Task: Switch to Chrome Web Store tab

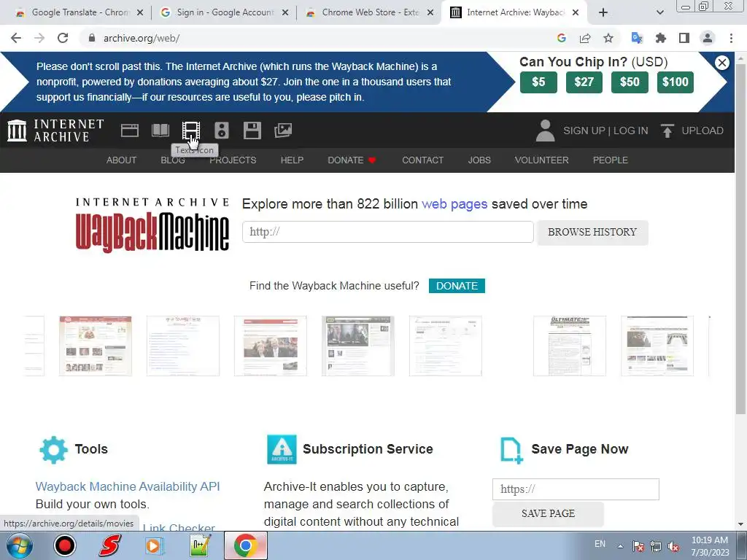Action: [x=369, y=12]
